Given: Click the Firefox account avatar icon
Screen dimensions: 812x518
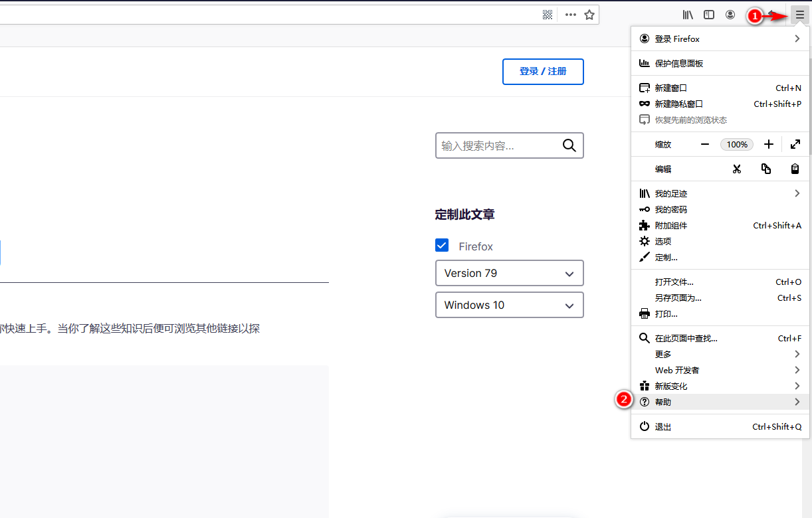Looking at the screenshot, I should 730,15.
